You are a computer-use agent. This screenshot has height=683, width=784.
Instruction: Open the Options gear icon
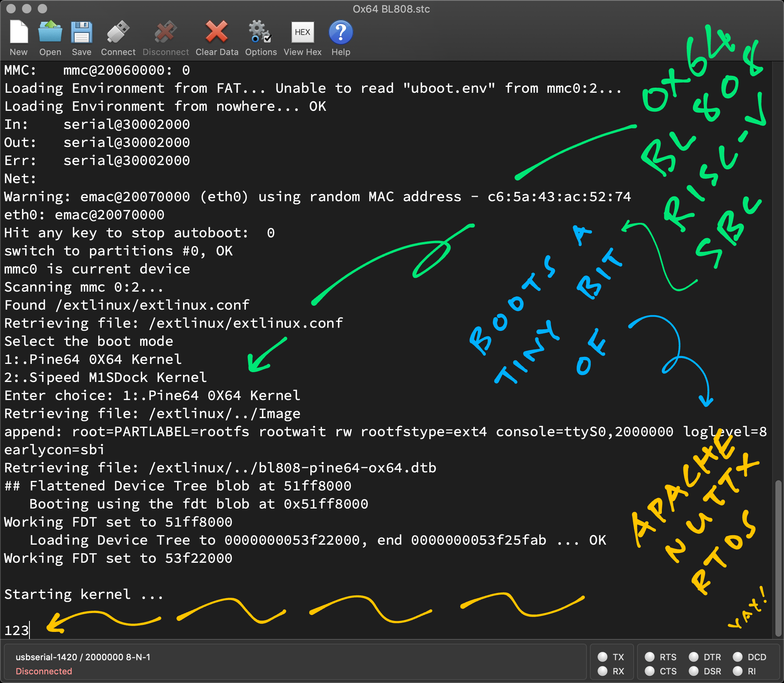[x=260, y=32]
